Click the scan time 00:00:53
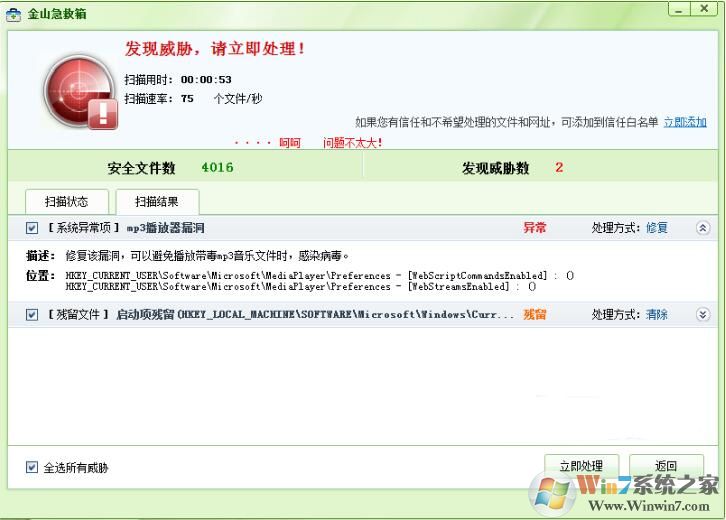This screenshot has width=726, height=520. (x=206, y=80)
